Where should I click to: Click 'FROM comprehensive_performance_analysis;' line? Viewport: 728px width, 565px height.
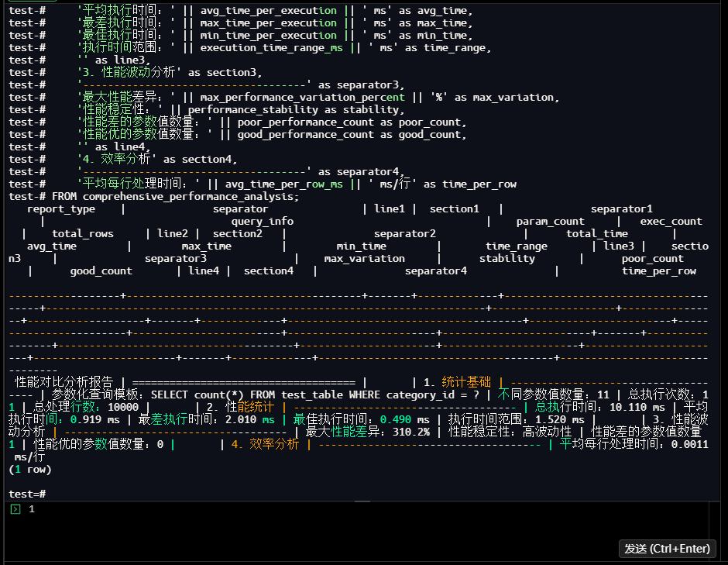click(x=154, y=197)
